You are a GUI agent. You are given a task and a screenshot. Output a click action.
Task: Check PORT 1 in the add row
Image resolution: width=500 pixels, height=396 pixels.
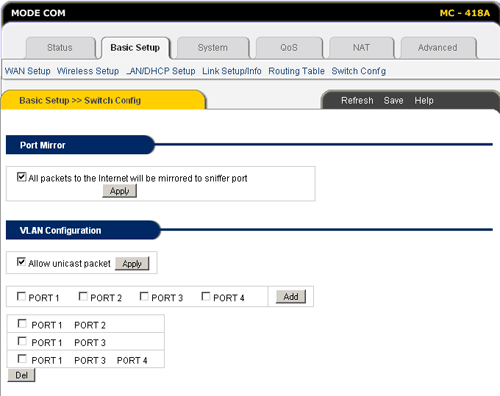[21, 296]
